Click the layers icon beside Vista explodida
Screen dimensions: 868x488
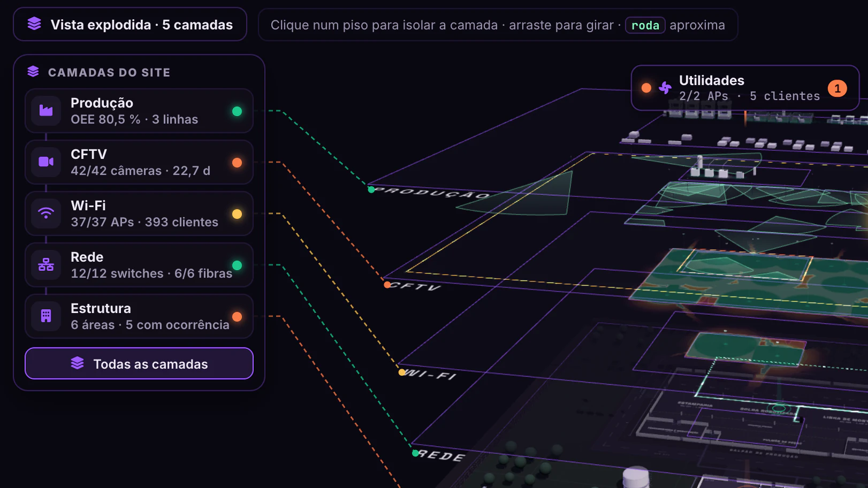click(34, 24)
